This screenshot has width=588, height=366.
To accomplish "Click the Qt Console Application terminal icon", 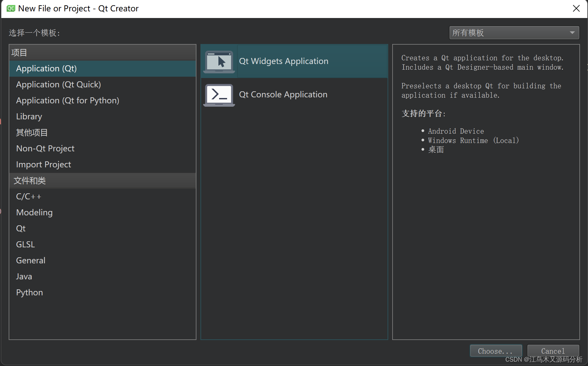I will 219,95.
